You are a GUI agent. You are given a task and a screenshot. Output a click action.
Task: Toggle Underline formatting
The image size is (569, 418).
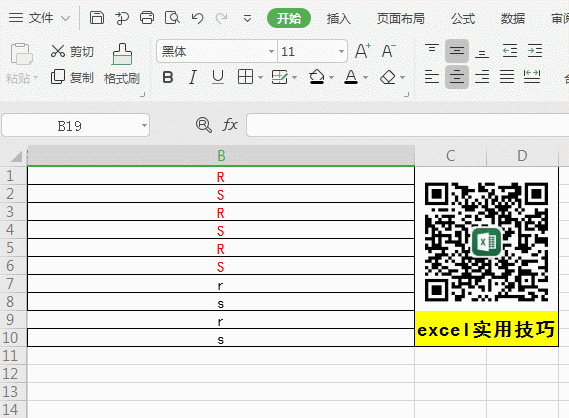coord(218,77)
